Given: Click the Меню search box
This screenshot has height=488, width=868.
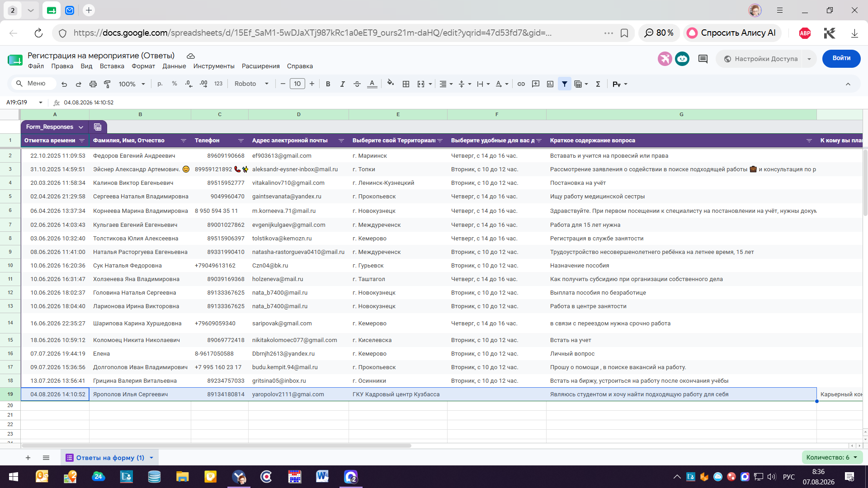Looking at the screenshot, I should 33,84.
